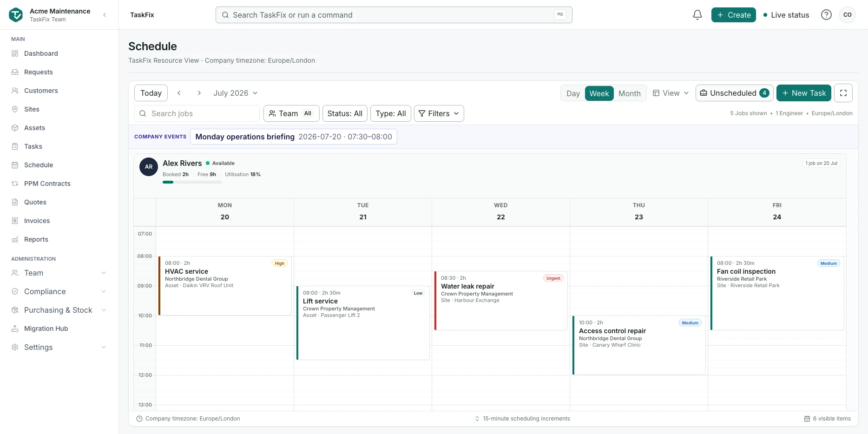Click the 1 job on 20 Jul badge
The height and width of the screenshot is (434, 868).
coord(822,163)
